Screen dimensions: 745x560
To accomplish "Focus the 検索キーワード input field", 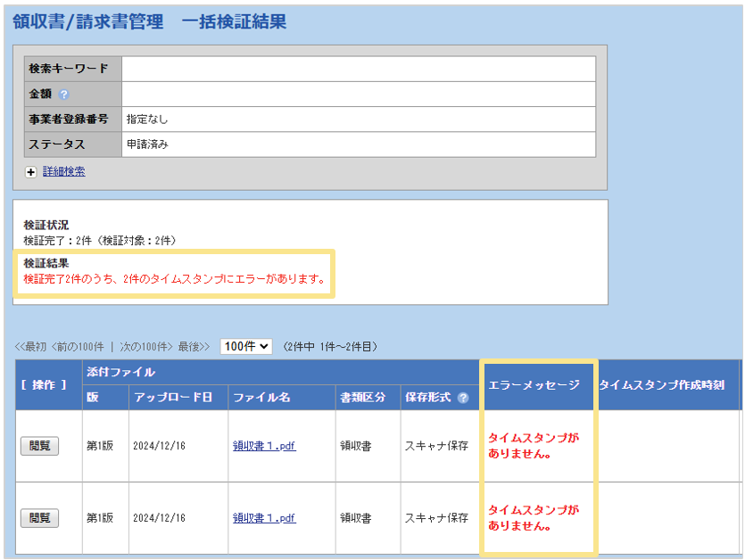I will 358,69.
